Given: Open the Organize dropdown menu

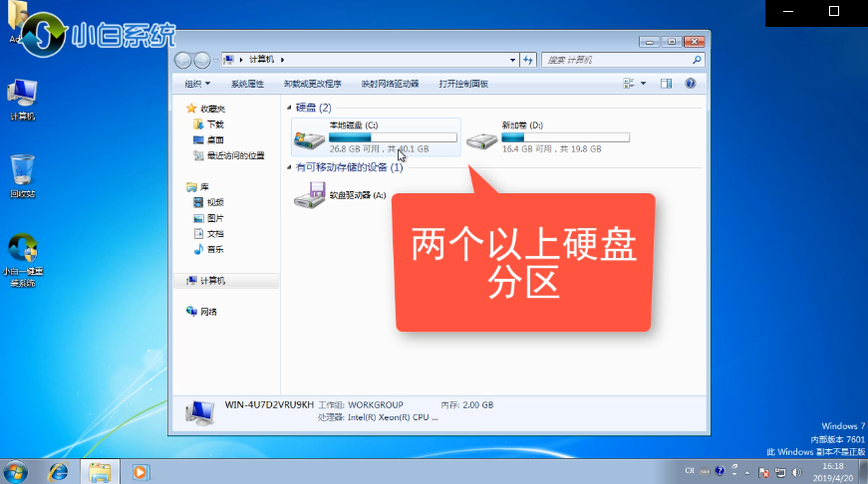Looking at the screenshot, I should pyautogui.click(x=197, y=84).
